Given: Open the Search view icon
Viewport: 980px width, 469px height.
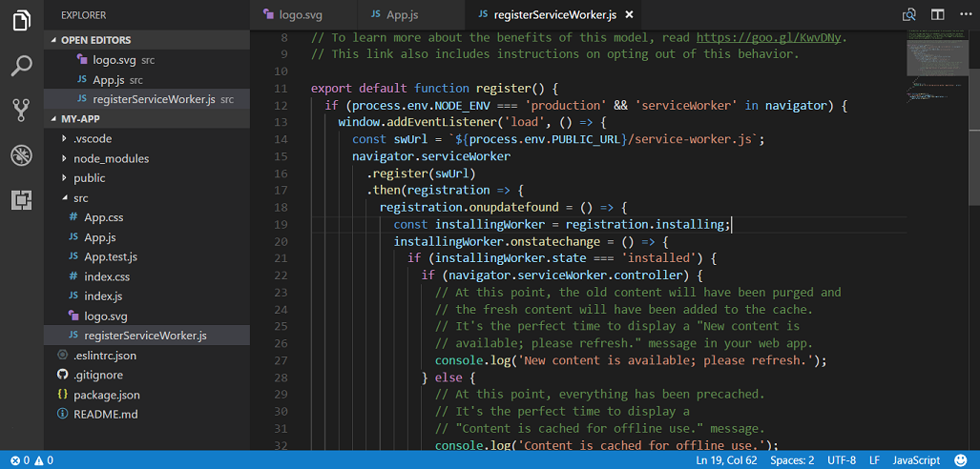Looking at the screenshot, I should click(21, 65).
